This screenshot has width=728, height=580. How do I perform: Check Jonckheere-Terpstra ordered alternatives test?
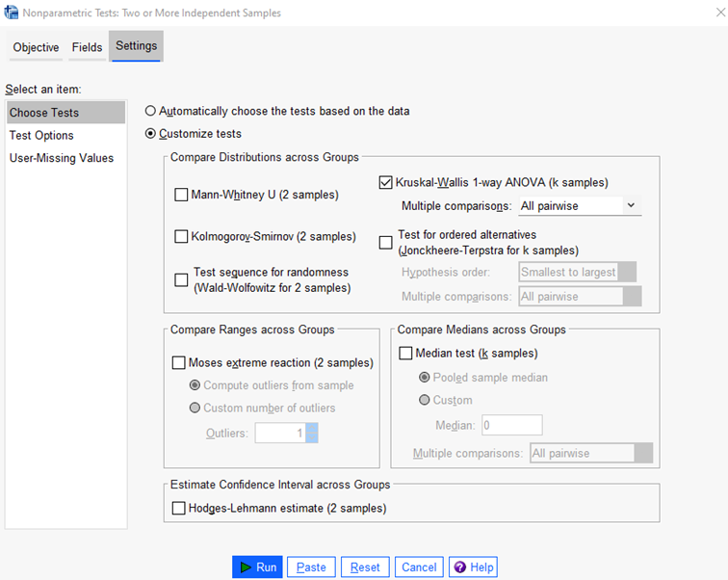pyautogui.click(x=386, y=242)
